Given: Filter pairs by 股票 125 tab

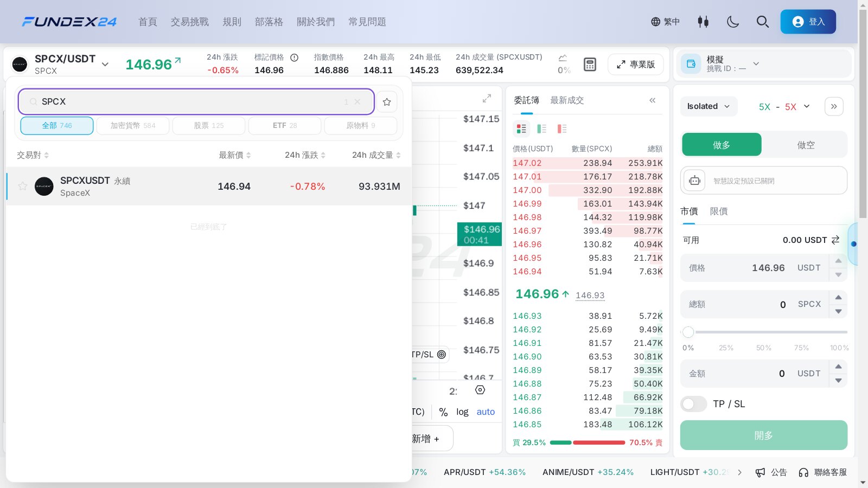Looking at the screenshot, I should [209, 125].
